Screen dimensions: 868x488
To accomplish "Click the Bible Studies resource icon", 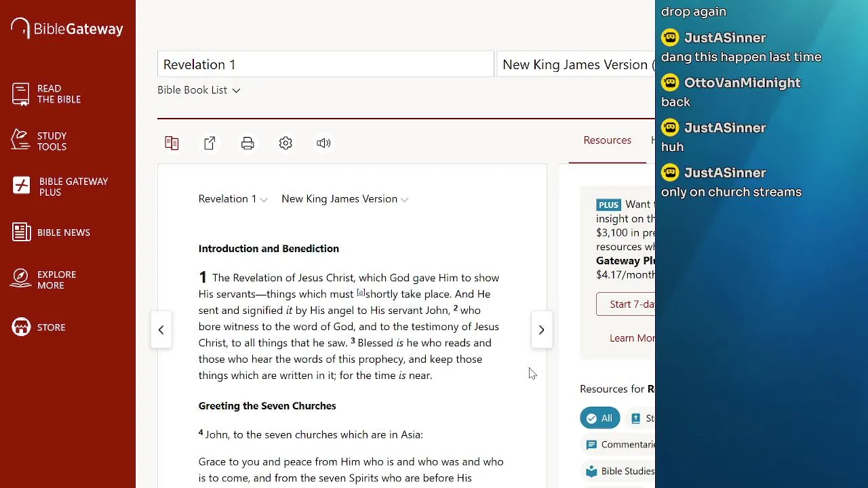I will 591,471.
